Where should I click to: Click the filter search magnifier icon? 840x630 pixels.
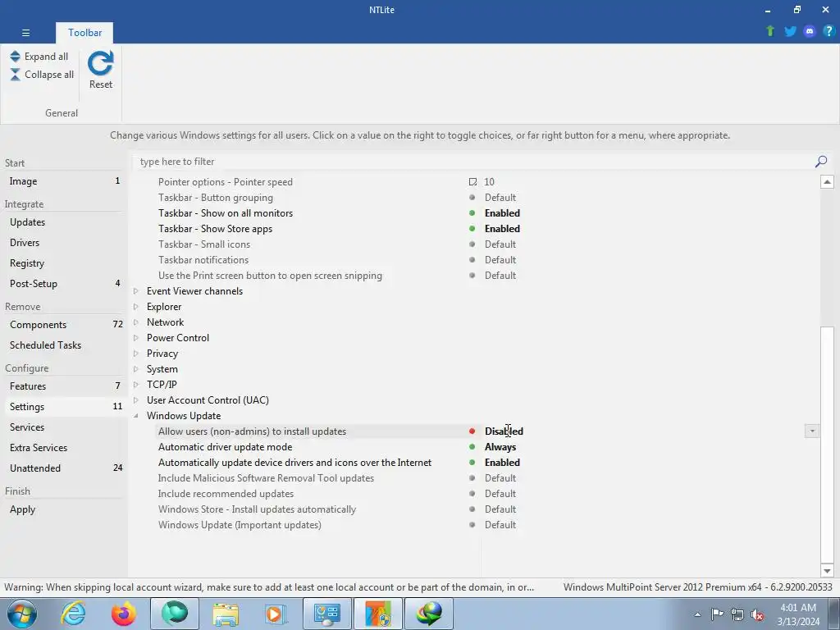click(x=820, y=162)
